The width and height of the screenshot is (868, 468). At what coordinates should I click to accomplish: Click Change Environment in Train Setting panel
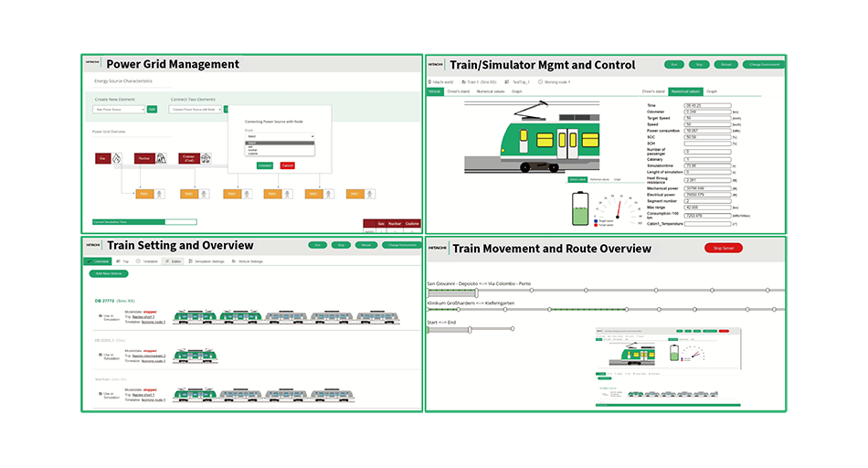(402, 245)
